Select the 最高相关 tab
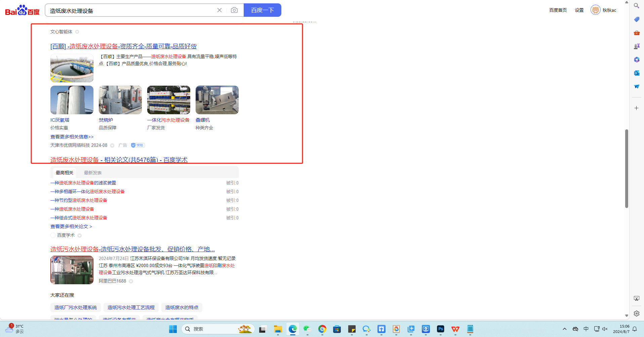 click(x=65, y=173)
